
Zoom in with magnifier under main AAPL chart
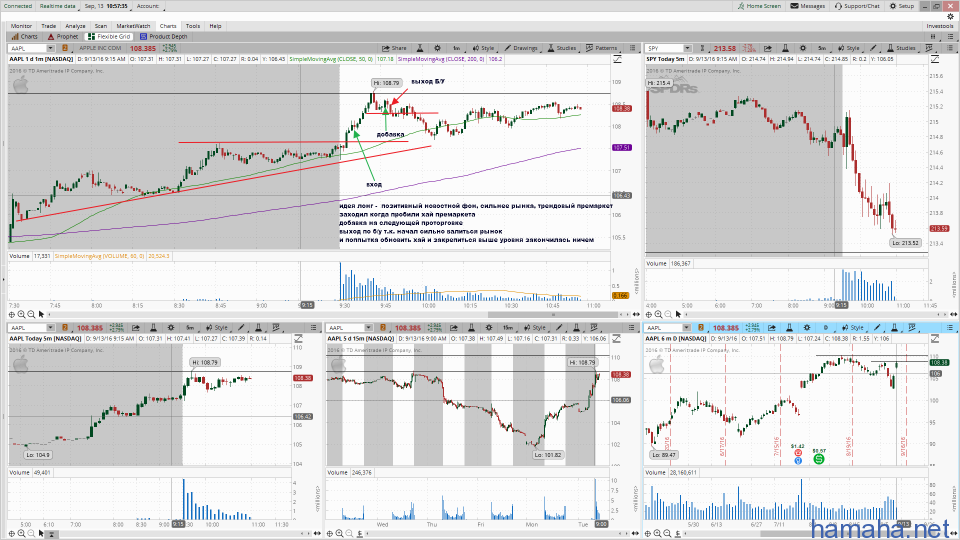(21, 314)
